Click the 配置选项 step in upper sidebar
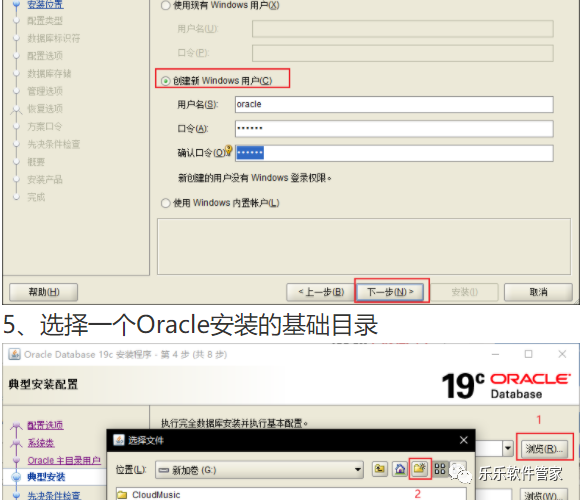This screenshot has height=500, width=581. point(45,56)
